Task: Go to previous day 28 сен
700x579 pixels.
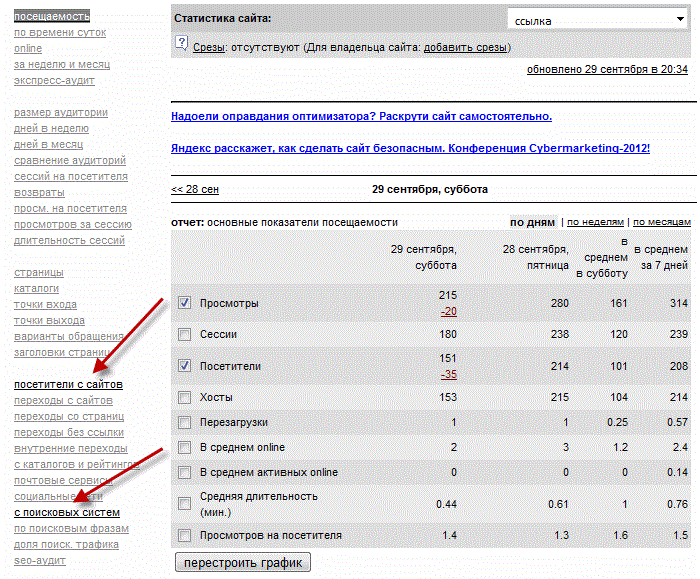Action: (x=195, y=189)
